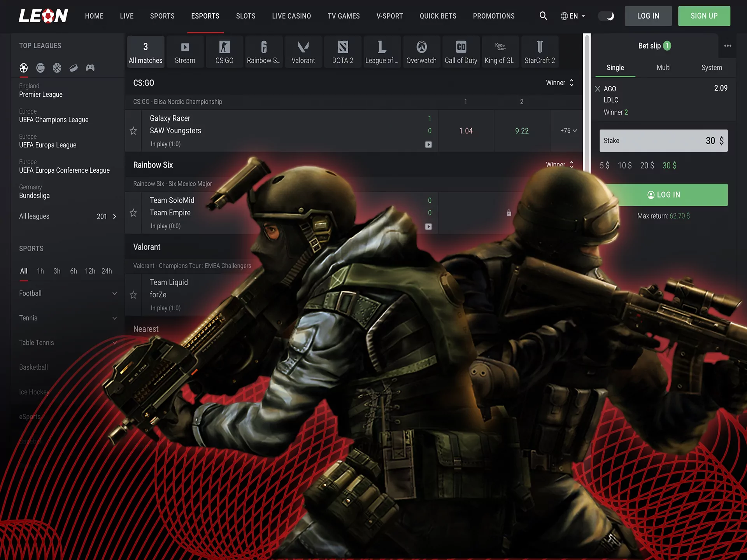The width and height of the screenshot is (747, 560).
Task: Click header LOG IN button
Action: (x=648, y=16)
